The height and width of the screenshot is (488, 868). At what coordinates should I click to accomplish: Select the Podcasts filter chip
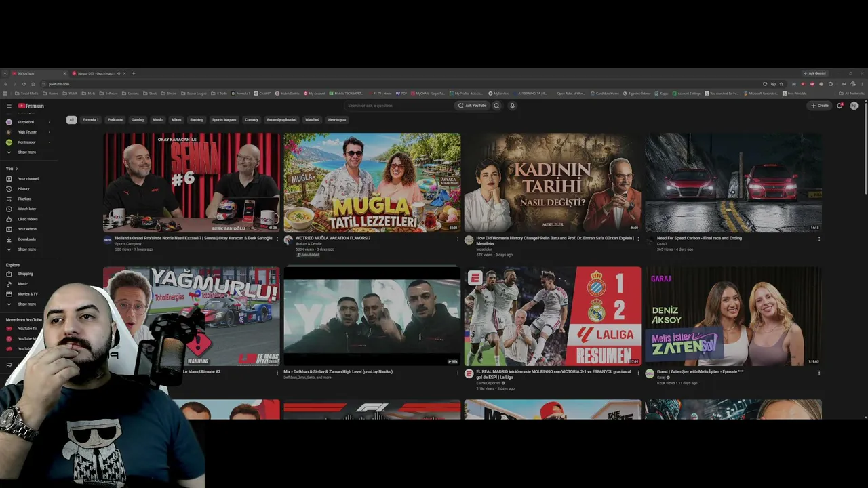(115, 120)
